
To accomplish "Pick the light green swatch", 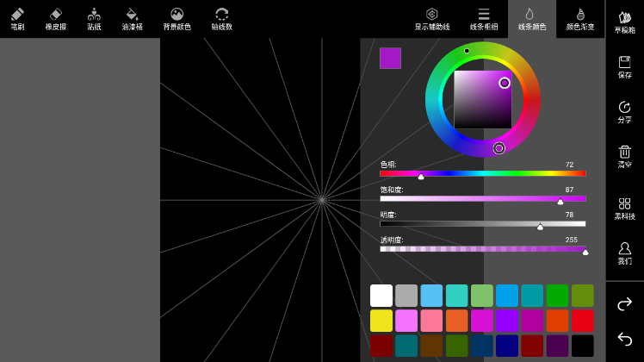I will (x=482, y=296).
